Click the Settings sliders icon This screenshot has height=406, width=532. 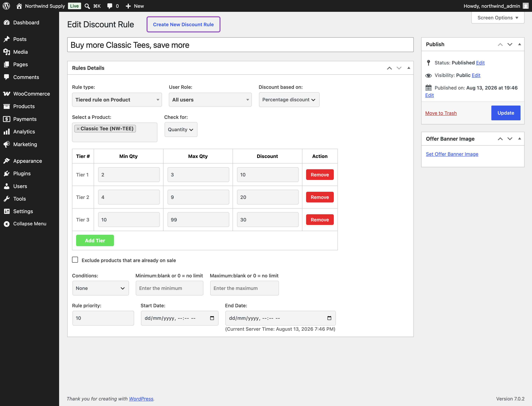7,211
